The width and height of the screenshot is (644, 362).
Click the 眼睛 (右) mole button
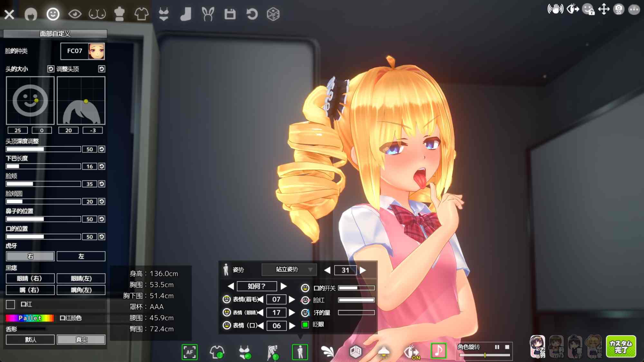(x=30, y=278)
